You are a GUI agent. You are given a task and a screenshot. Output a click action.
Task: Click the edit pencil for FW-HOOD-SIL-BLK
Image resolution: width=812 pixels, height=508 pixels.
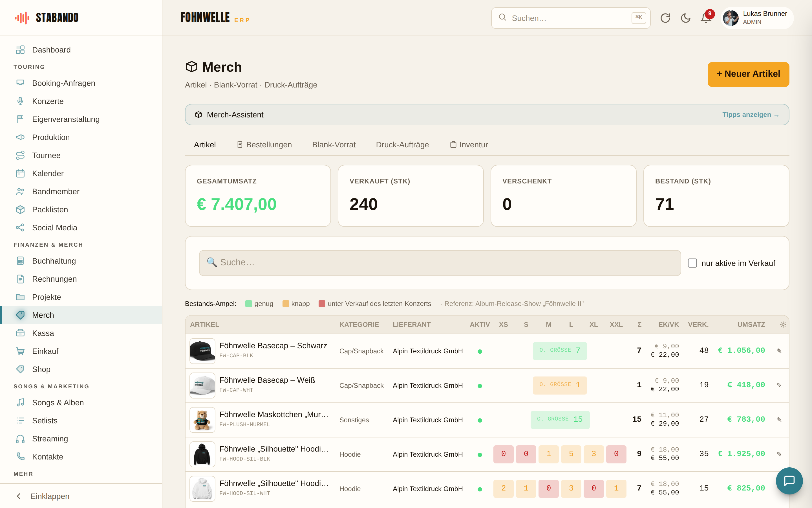[x=779, y=454]
